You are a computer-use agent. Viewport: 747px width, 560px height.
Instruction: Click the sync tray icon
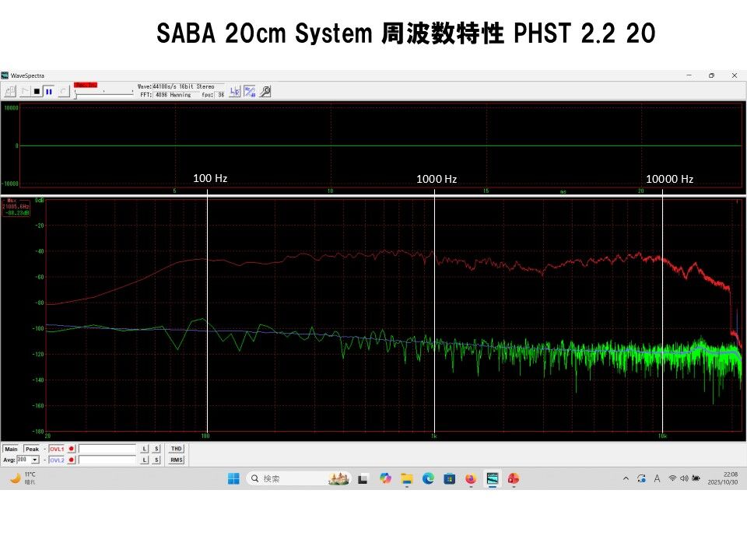[x=641, y=478]
